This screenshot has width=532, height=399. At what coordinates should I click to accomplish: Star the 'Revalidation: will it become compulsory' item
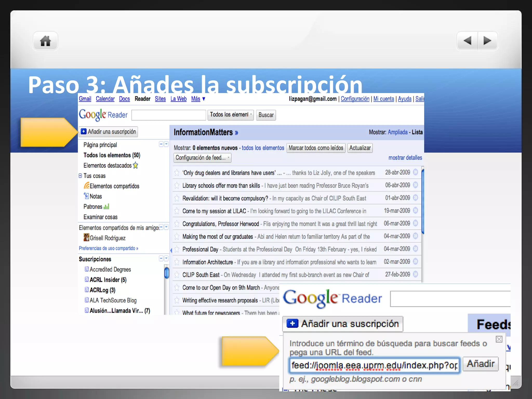tap(177, 198)
